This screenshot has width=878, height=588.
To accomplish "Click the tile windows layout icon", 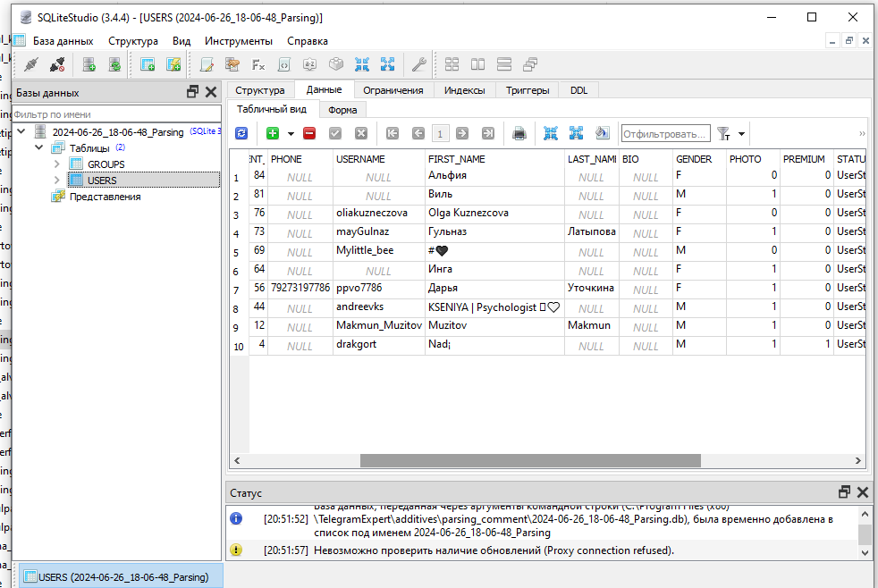I will coord(452,64).
